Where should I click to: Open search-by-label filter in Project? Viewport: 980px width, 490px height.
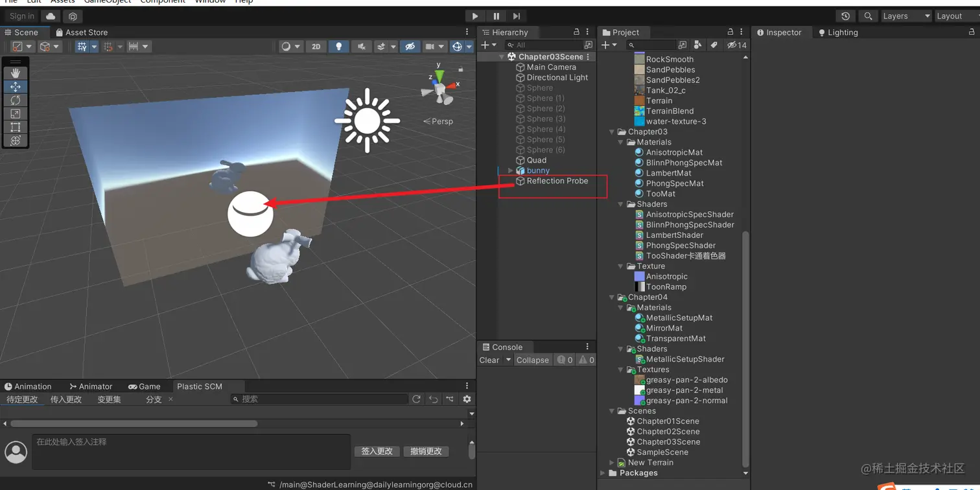pos(714,45)
